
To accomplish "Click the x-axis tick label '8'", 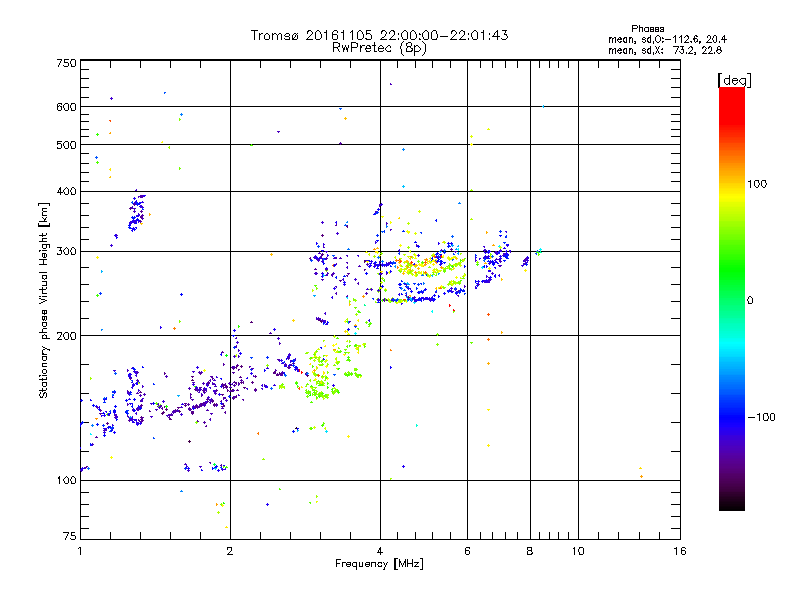I will (530, 551).
